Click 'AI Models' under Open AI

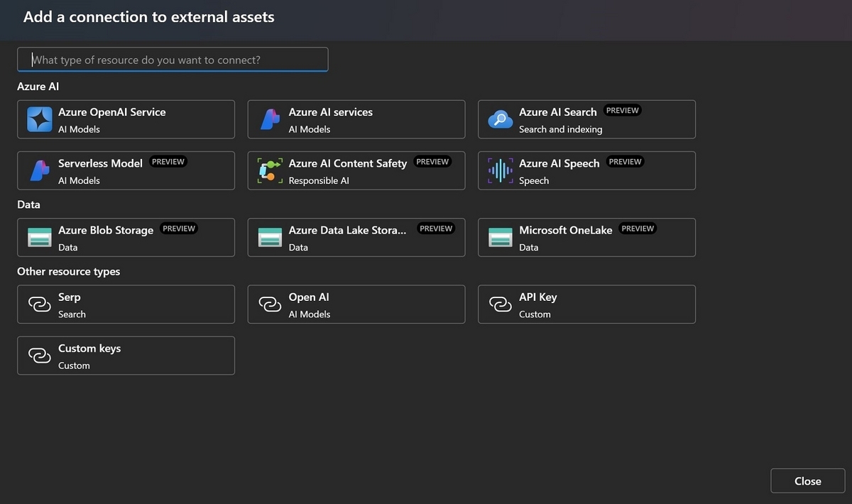309,314
